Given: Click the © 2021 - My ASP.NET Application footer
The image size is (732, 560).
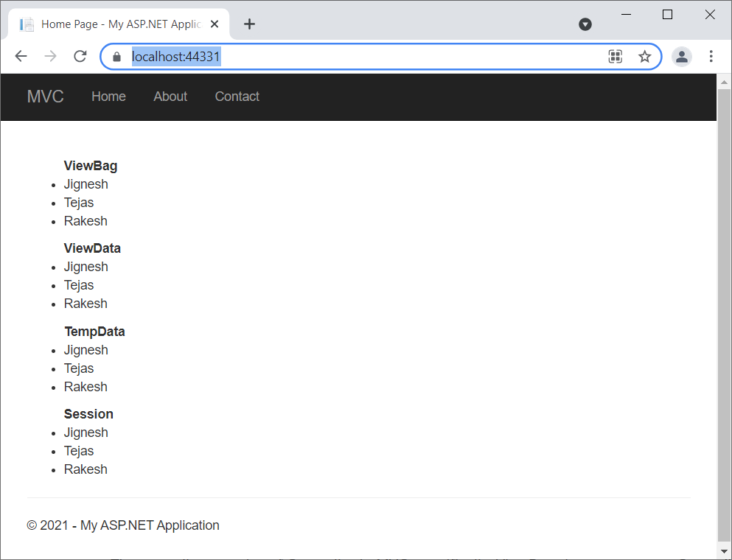Looking at the screenshot, I should [123, 525].
